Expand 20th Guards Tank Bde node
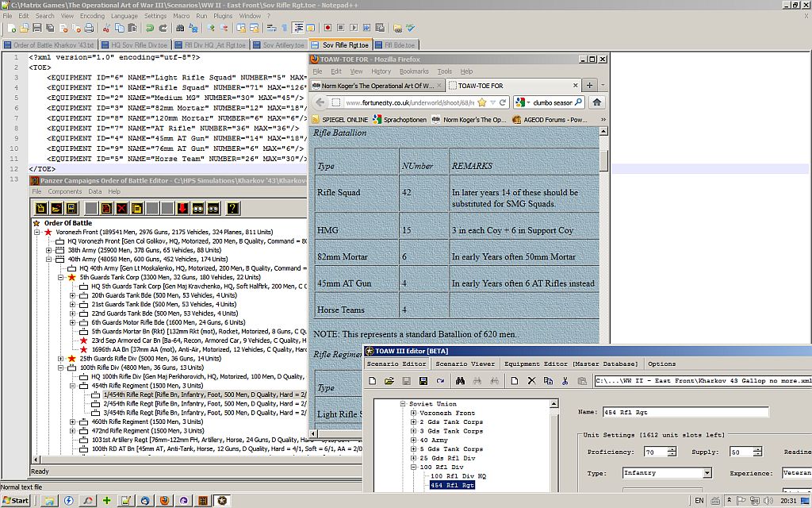 coord(72,295)
